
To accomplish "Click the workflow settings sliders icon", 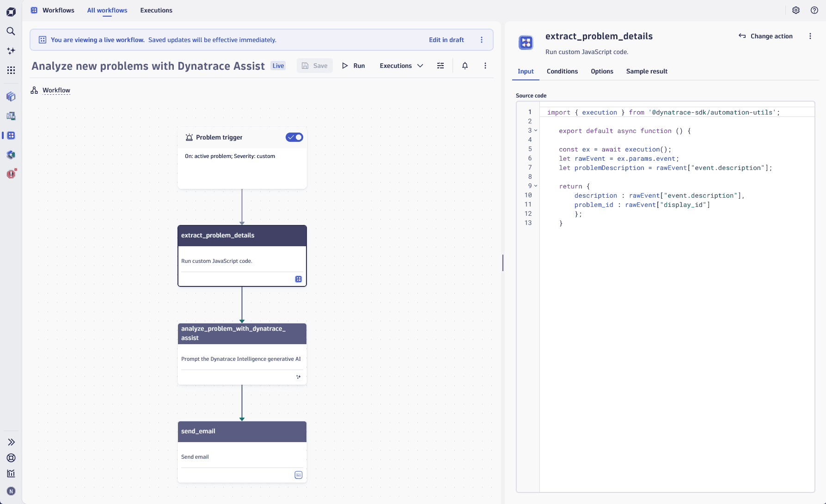I will point(440,66).
